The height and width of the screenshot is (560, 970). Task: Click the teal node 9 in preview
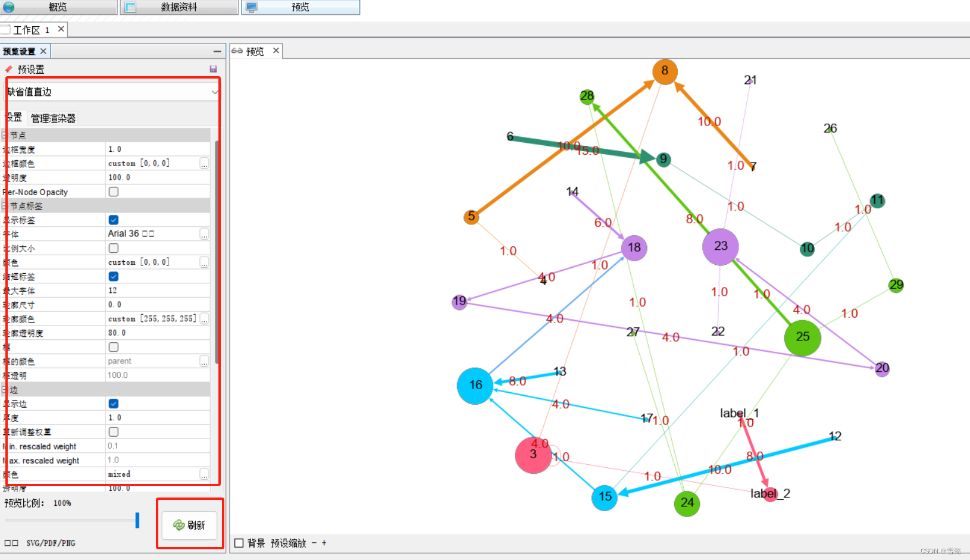pos(664,159)
